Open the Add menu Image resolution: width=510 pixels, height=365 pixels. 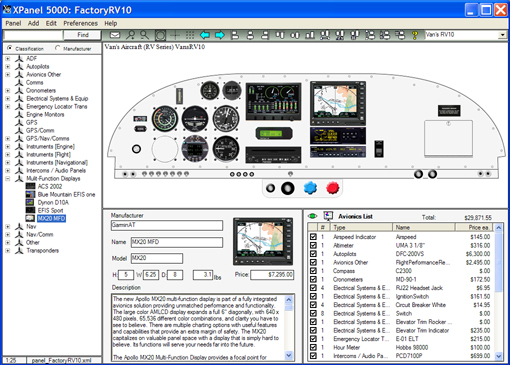[x=33, y=23]
